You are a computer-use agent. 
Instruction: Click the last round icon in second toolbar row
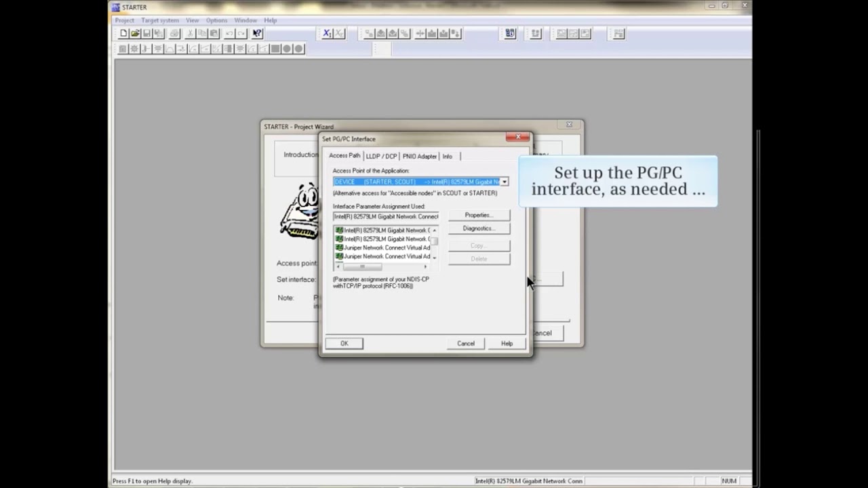point(298,49)
